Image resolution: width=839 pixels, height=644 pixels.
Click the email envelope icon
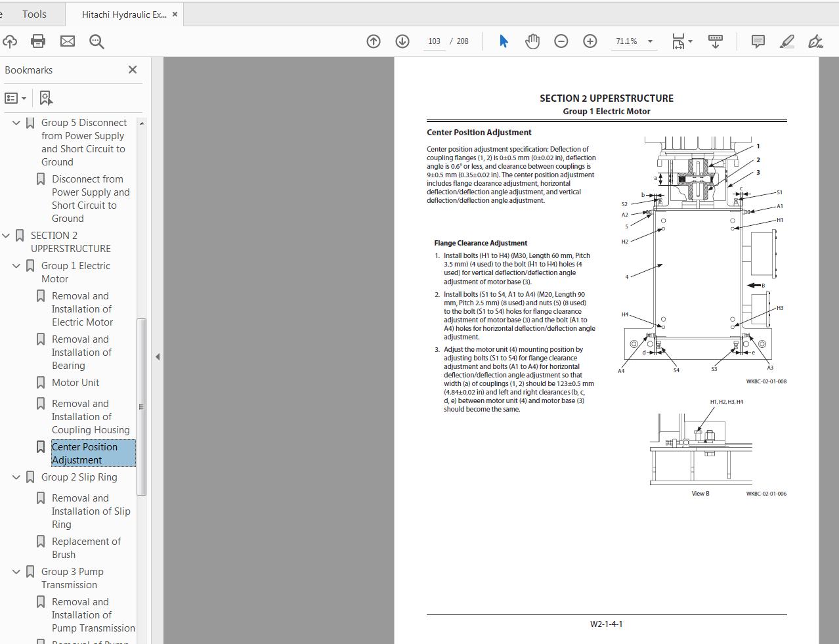tap(68, 41)
